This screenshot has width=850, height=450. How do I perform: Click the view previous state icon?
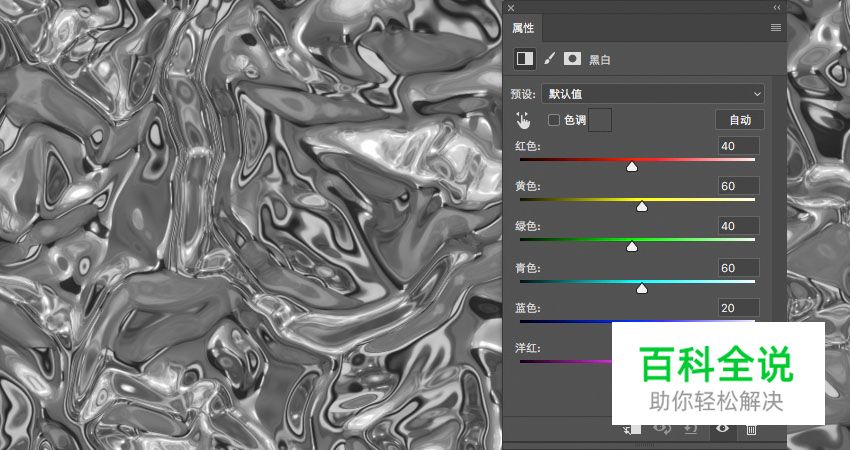pyautogui.click(x=661, y=429)
